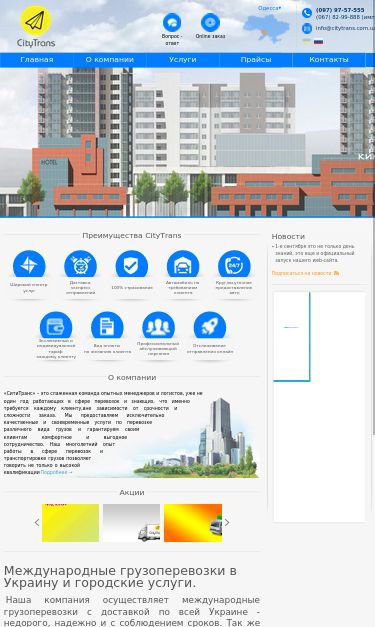The height and width of the screenshot is (627, 375).
Task: Click the CityTrans paper plane logo
Action: [36, 26]
